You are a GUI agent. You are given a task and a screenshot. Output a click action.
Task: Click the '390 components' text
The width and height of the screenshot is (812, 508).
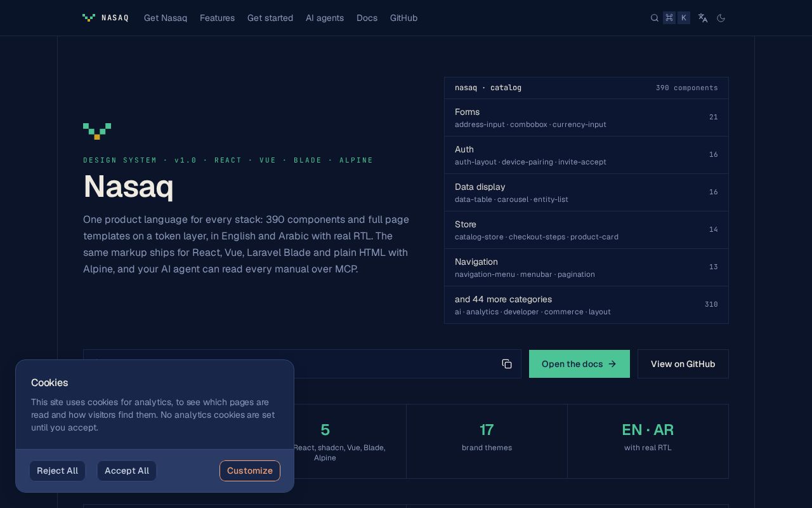[687, 88]
